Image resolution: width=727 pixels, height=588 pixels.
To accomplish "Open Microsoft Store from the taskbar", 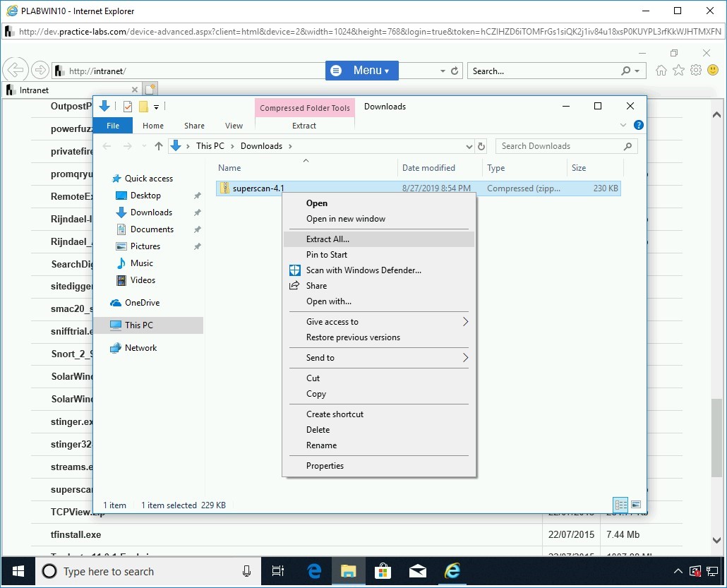I will pos(383,571).
